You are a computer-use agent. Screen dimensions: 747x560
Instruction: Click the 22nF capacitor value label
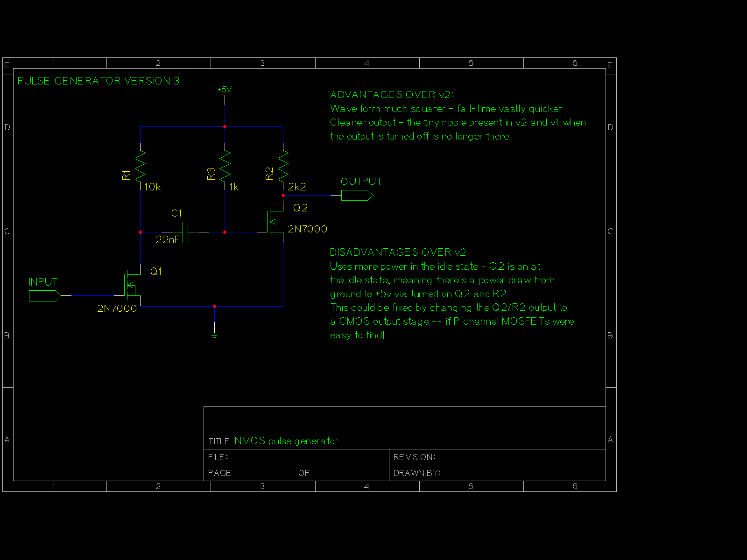(x=167, y=240)
